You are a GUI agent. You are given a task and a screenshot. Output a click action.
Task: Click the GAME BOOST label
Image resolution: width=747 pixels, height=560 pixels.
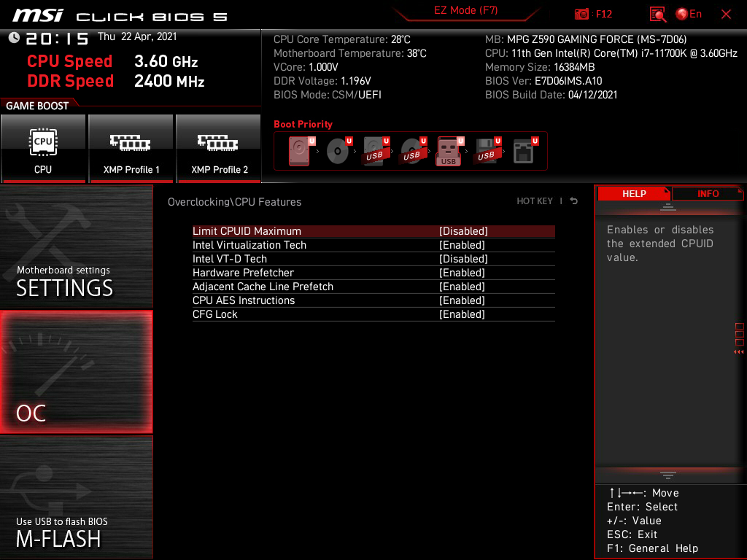[x=37, y=106]
